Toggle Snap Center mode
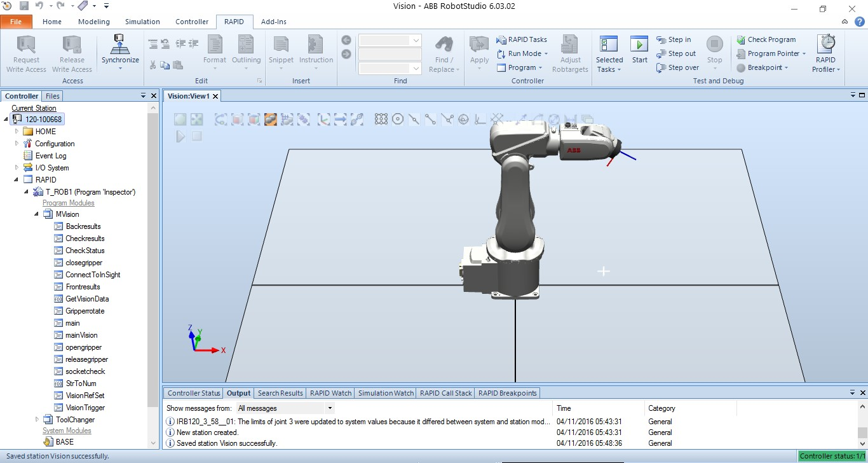Screen dimensions: 868x463 click(398, 119)
